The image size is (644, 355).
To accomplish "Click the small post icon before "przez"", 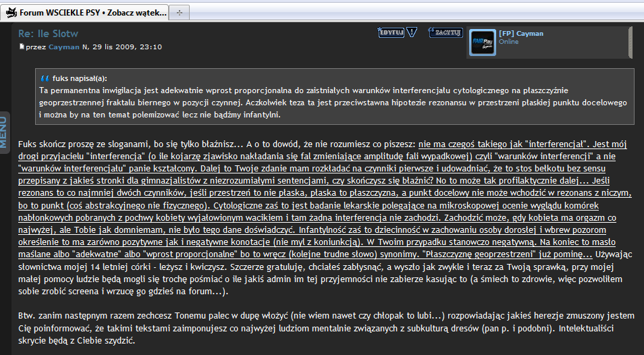I will tap(22, 47).
